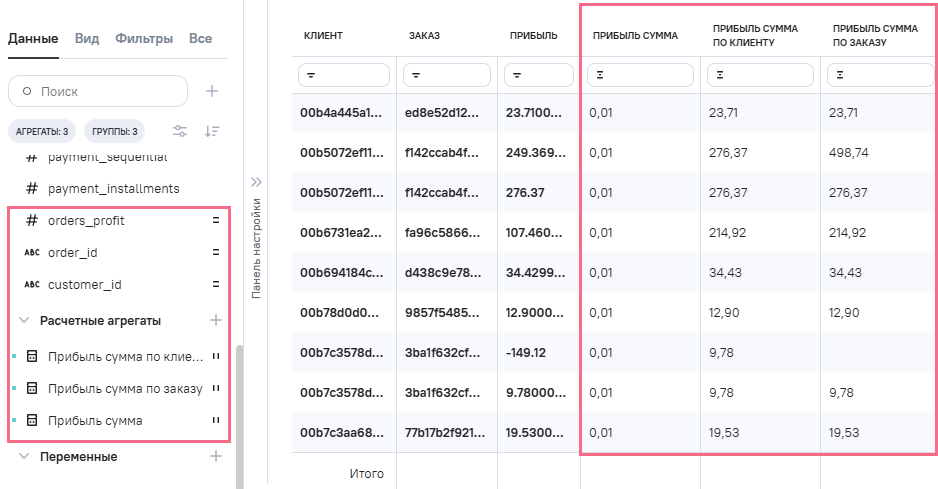Collapse the Расчетные агрегаты section
This screenshot has width=938, height=489.
coord(25,321)
